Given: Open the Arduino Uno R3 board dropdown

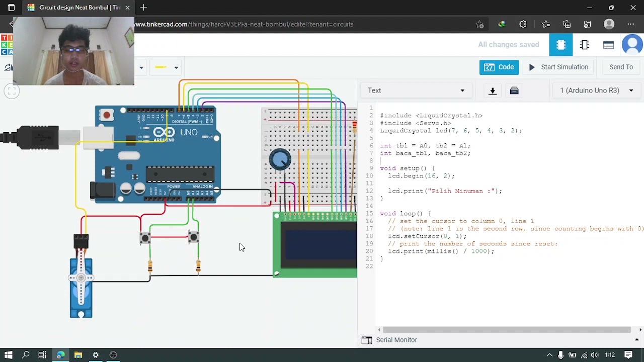Looking at the screenshot, I should click(597, 90).
